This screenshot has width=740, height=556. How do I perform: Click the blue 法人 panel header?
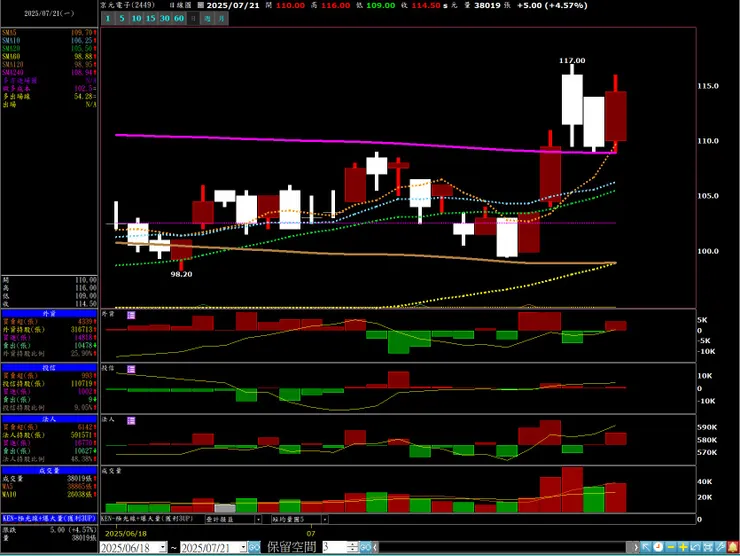pos(49,419)
